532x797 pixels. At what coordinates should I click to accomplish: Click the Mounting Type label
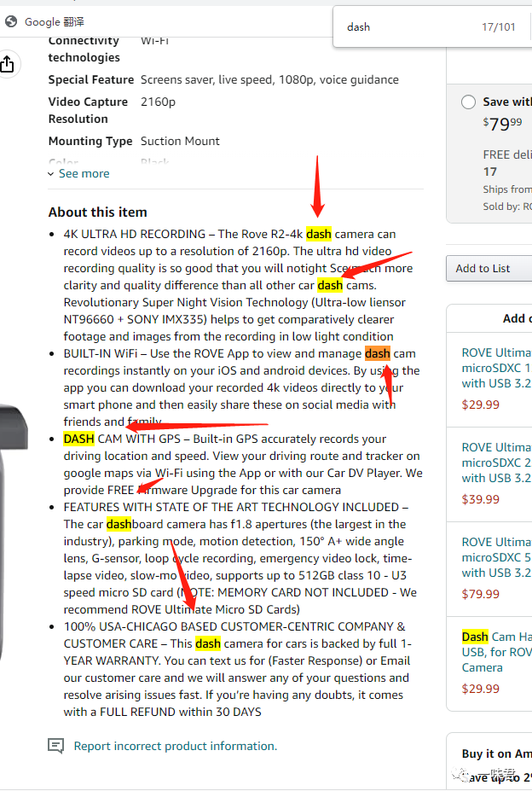point(90,141)
